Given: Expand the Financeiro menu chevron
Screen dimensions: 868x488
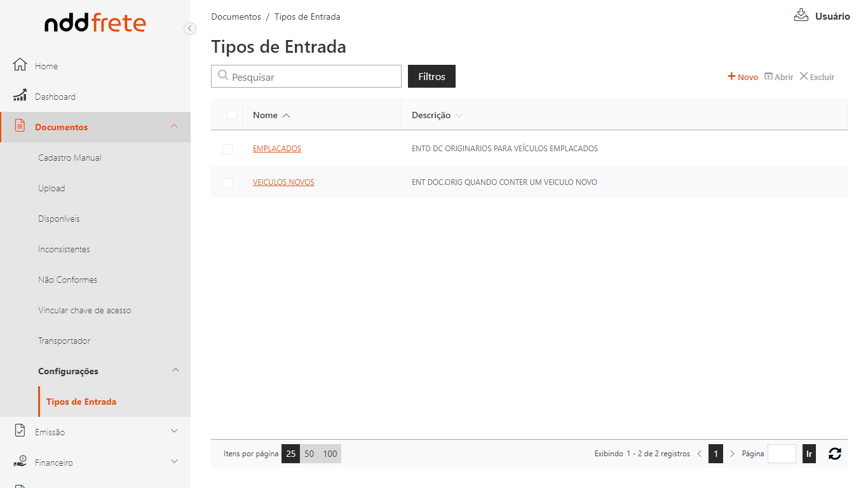Looking at the screenshot, I should click(x=175, y=461).
